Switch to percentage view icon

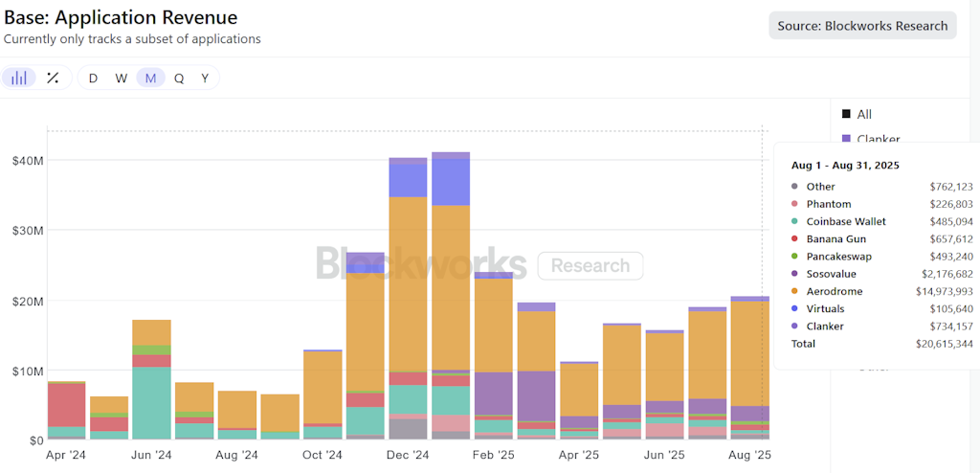54,79
